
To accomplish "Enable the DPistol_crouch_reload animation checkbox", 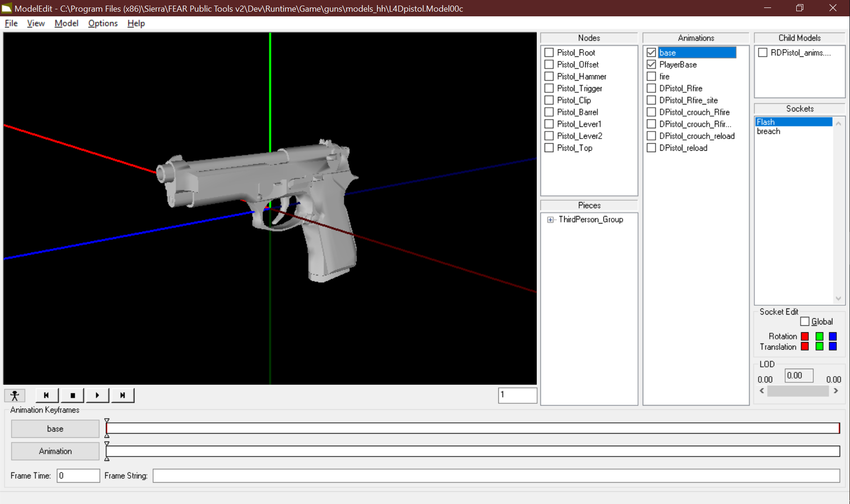I will point(652,136).
